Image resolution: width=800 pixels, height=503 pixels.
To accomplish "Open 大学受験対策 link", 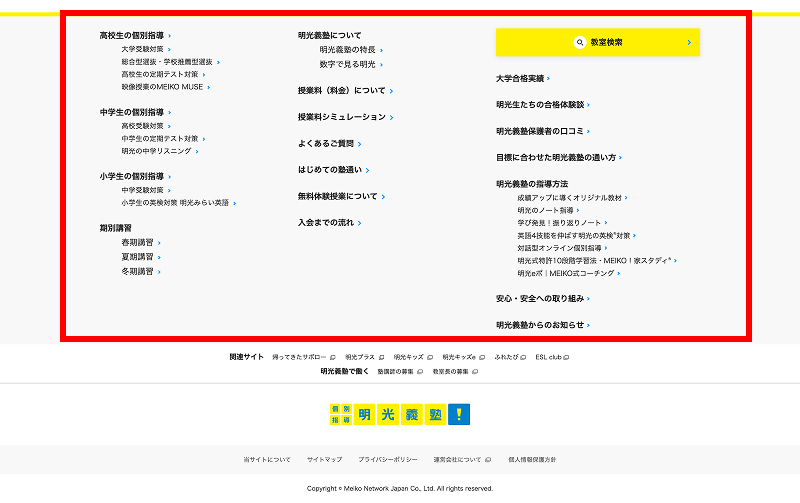I will pyautogui.click(x=142, y=49).
